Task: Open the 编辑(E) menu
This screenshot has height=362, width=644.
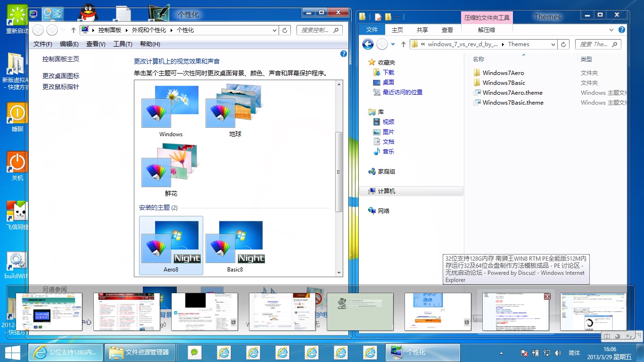Action: 69,44
